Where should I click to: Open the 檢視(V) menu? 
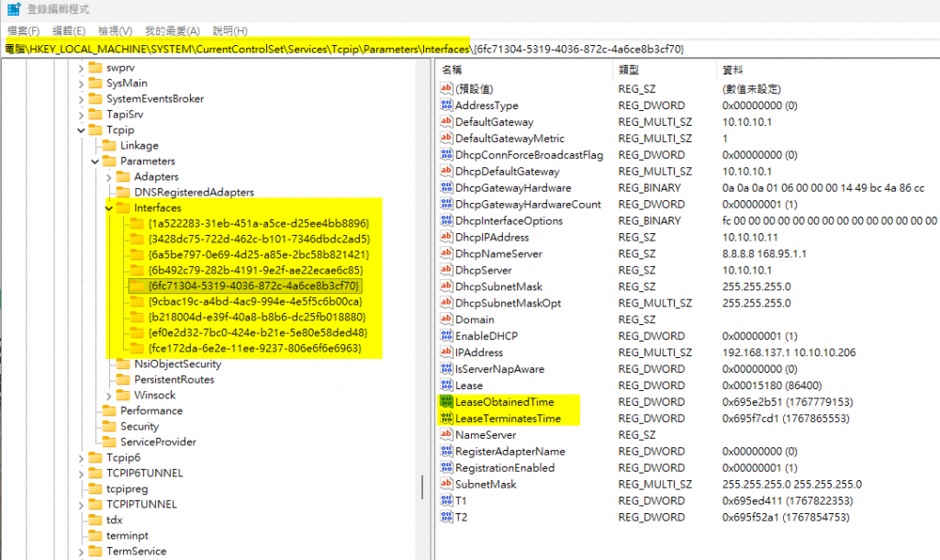coord(115,30)
